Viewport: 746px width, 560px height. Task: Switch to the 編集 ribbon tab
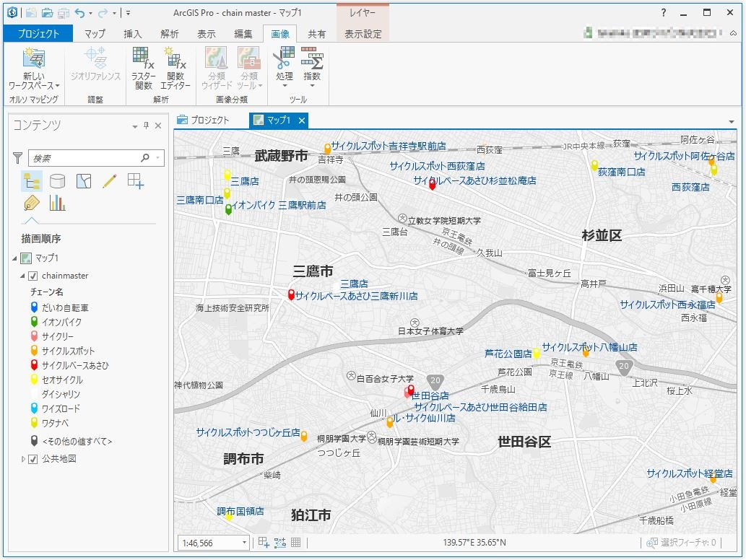[243, 34]
